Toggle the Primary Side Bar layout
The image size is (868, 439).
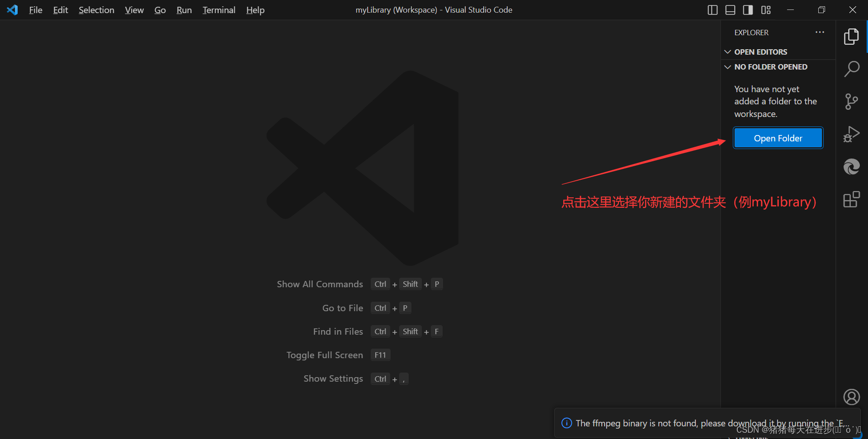[712, 10]
